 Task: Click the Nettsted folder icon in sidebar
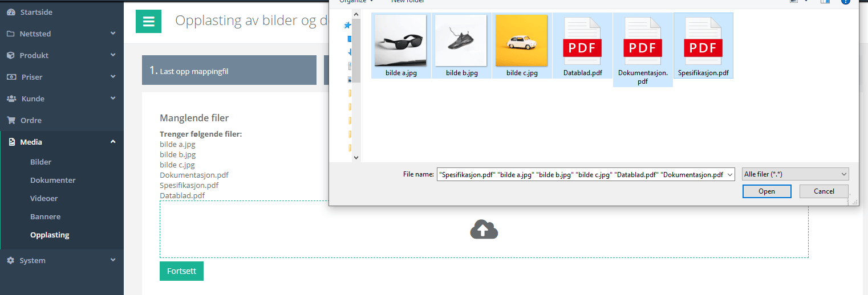11,34
